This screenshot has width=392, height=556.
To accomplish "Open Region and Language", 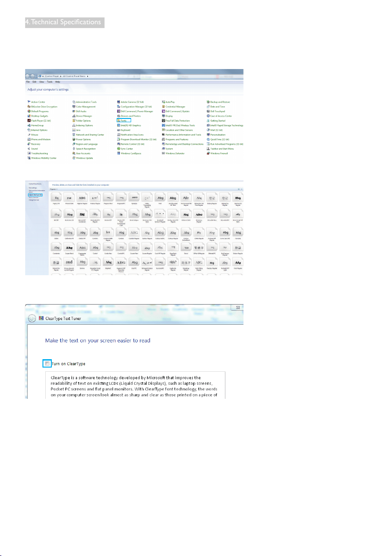I will (x=85, y=144).
